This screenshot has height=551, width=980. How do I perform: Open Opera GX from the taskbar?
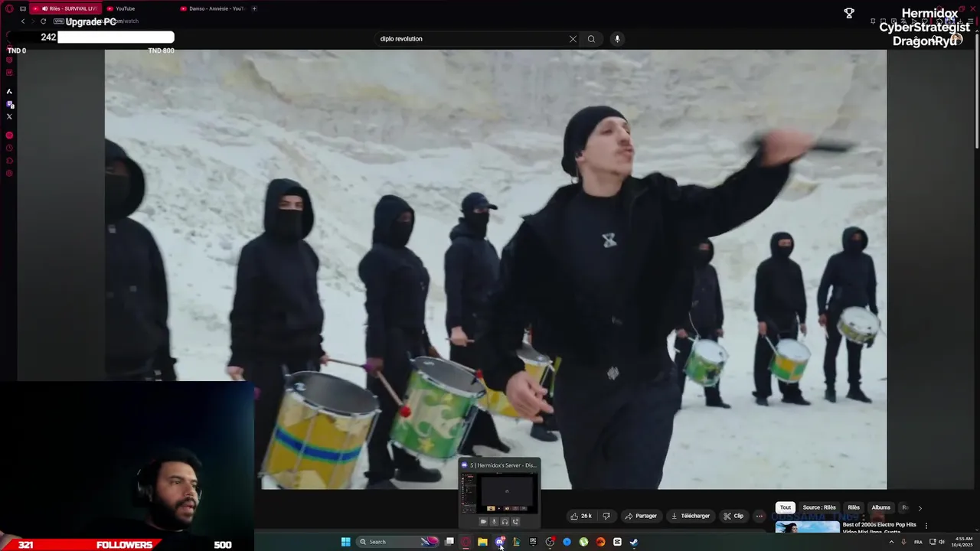(x=465, y=542)
